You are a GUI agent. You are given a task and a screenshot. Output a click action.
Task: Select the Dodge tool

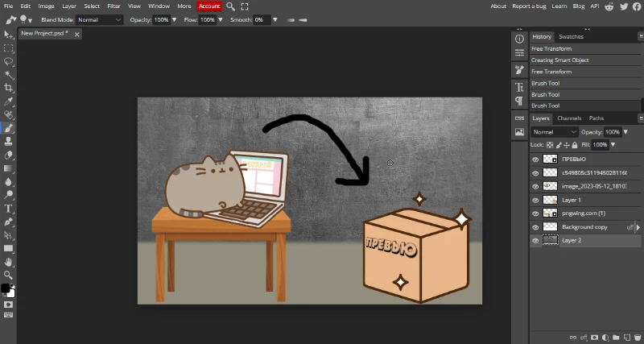tap(8, 195)
